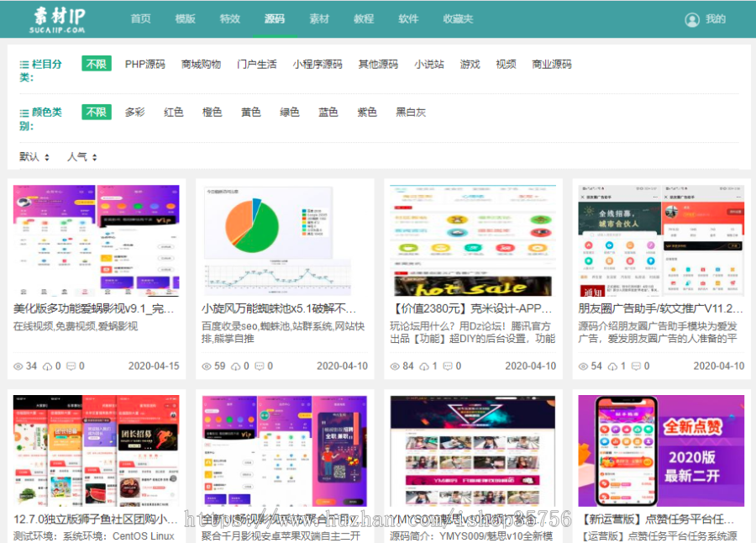Screen dimensions: 756x543
Task: Click the 朋友圈广告助手 article title
Action: [661, 308]
